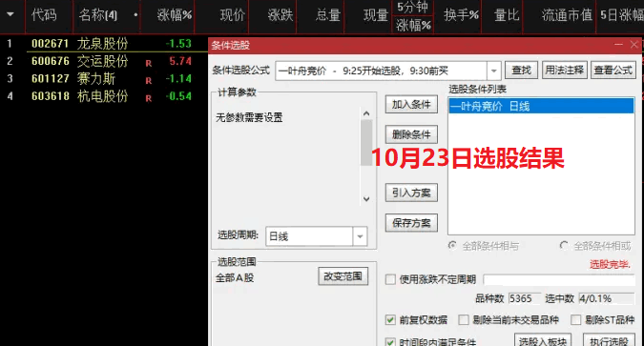
Task: Minimize the 条件选股 dialog
Action: tap(618, 45)
